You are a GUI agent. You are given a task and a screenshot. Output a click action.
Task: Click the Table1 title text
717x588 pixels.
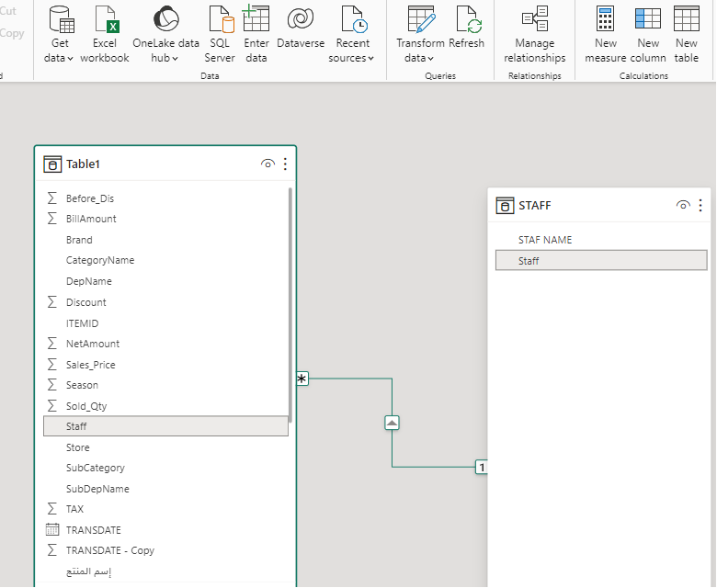point(83,164)
